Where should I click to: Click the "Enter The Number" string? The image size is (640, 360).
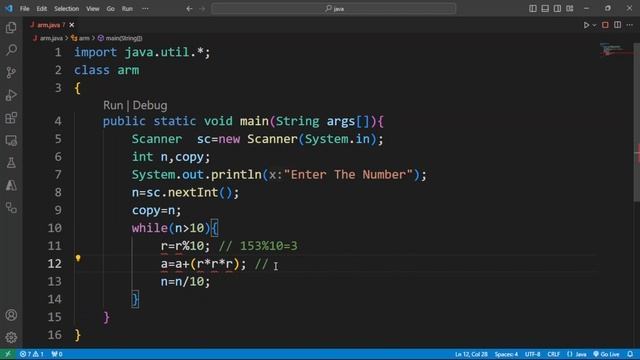pyautogui.click(x=349, y=175)
